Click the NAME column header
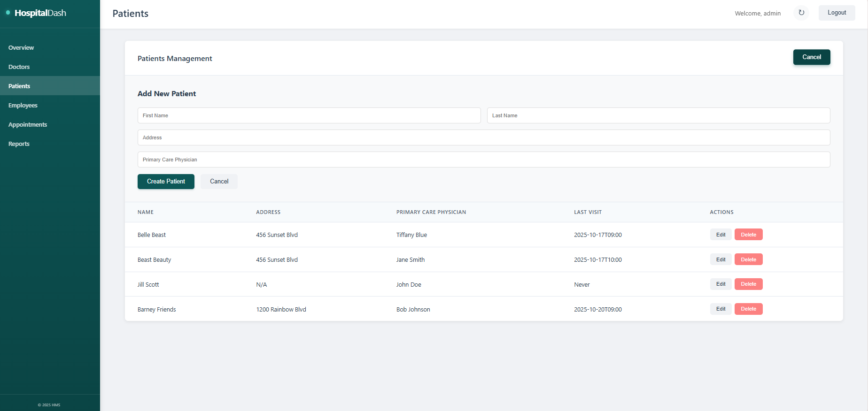Viewport: 868px width, 411px height. (x=146, y=212)
